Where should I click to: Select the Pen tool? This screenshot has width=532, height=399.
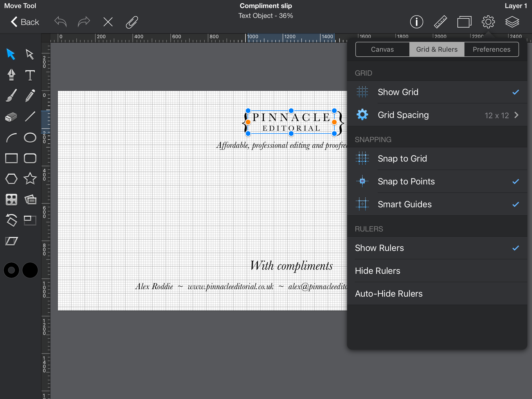tap(10, 74)
